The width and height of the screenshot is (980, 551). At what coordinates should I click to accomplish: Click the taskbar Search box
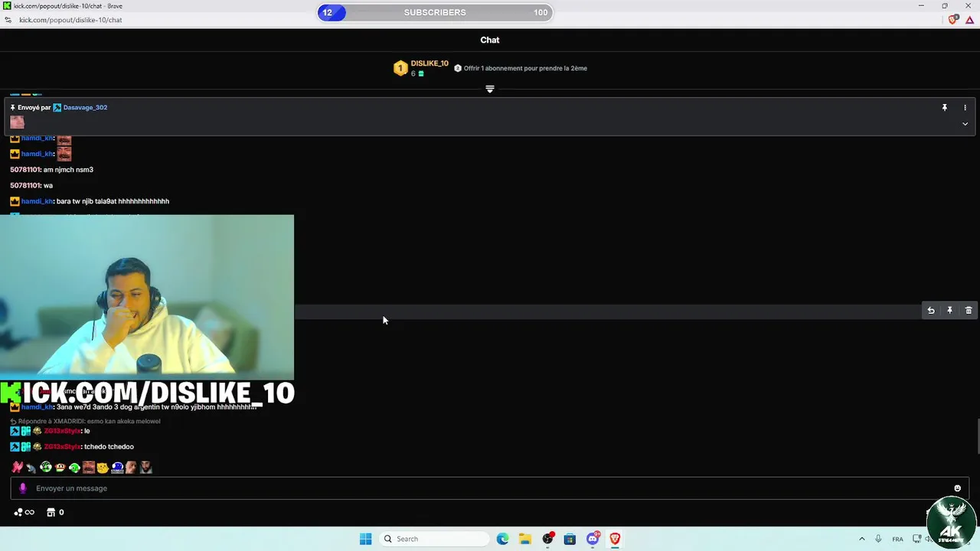tap(434, 539)
